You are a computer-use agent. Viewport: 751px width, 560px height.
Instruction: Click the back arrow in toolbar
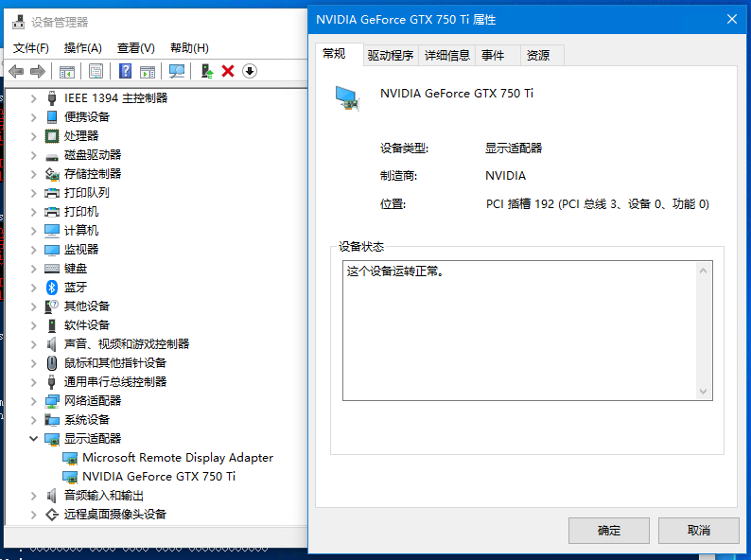click(x=16, y=71)
